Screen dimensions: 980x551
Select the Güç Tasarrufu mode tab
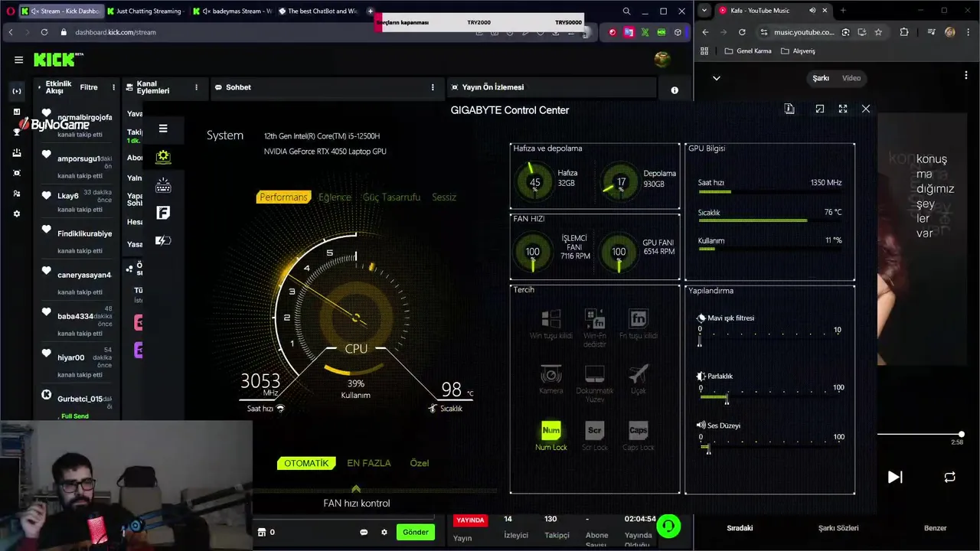[391, 197]
